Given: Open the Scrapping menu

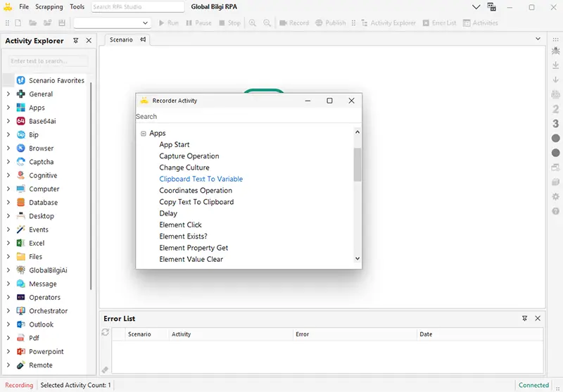Looking at the screenshot, I should [49, 7].
